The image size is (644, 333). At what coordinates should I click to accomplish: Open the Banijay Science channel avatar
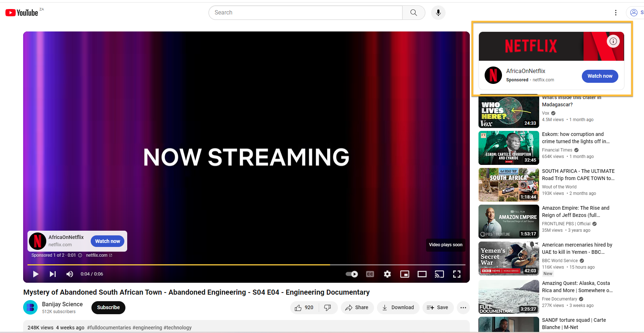pos(30,307)
